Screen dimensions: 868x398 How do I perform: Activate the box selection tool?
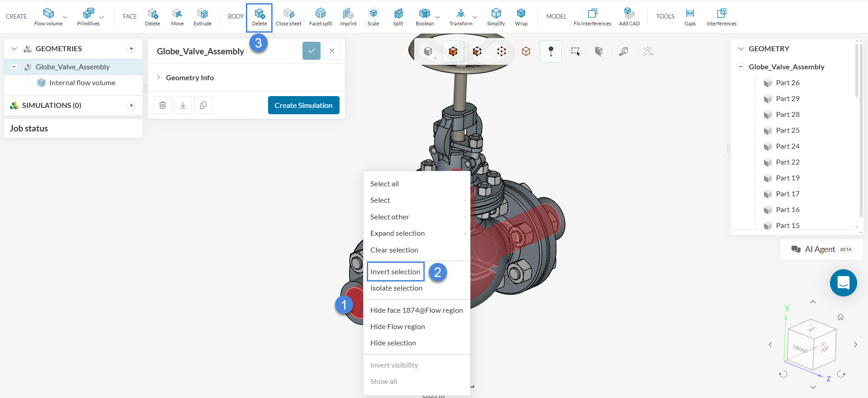pos(575,52)
